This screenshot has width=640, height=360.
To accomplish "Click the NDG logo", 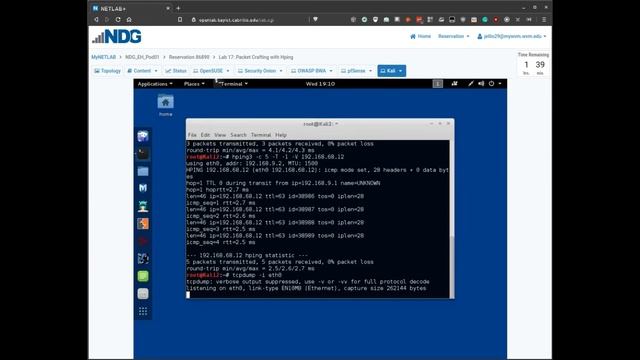I will 117,36.
